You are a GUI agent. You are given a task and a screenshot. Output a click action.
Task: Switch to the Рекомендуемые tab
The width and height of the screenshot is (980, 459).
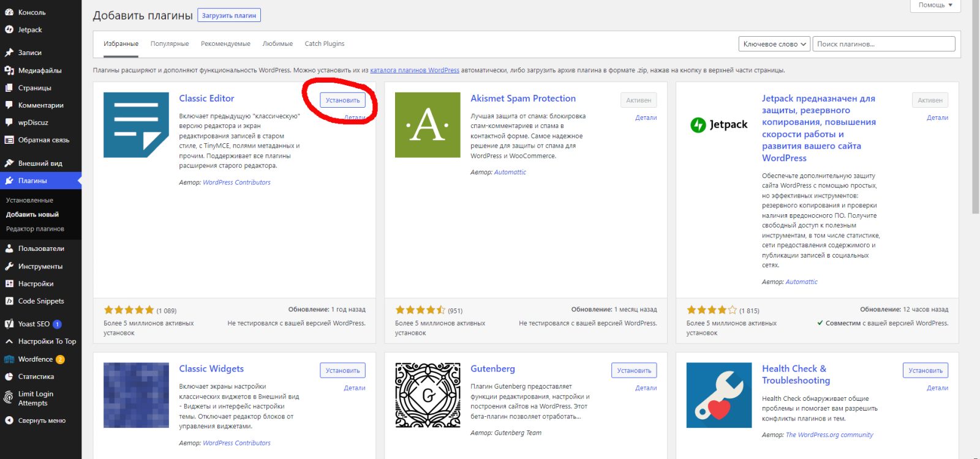tap(225, 44)
